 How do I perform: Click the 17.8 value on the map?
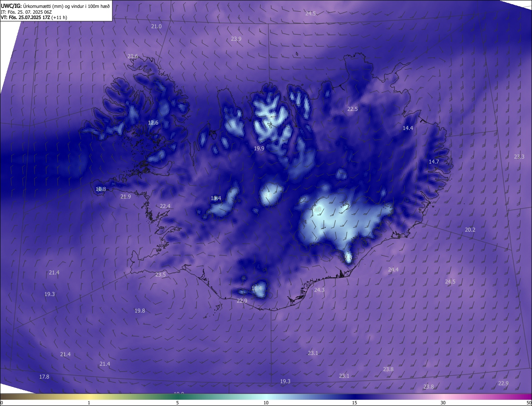point(44,377)
